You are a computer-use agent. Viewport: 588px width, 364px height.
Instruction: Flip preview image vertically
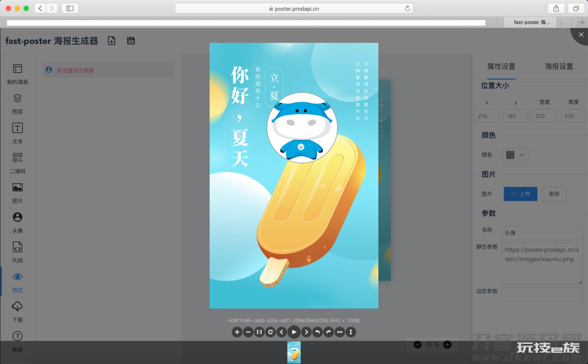coord(351,332)
